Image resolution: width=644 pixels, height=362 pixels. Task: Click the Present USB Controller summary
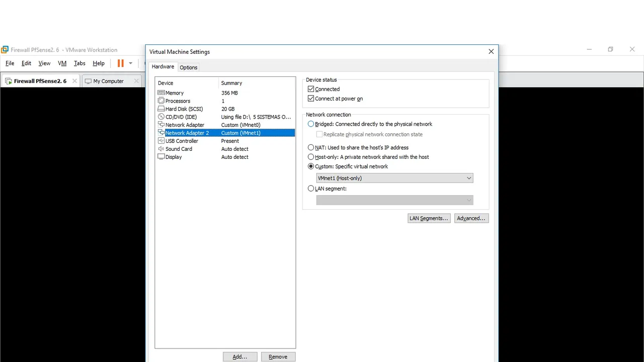point(230,141)
